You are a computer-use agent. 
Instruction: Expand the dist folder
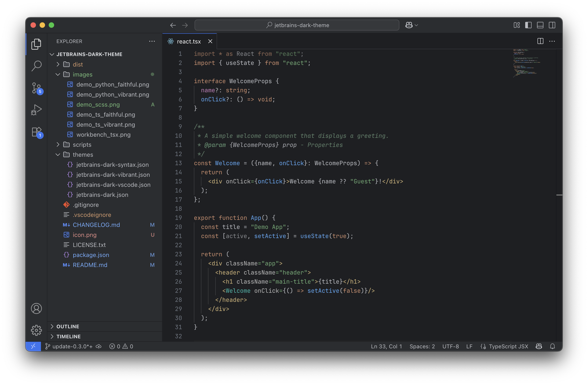coord(78,64)
